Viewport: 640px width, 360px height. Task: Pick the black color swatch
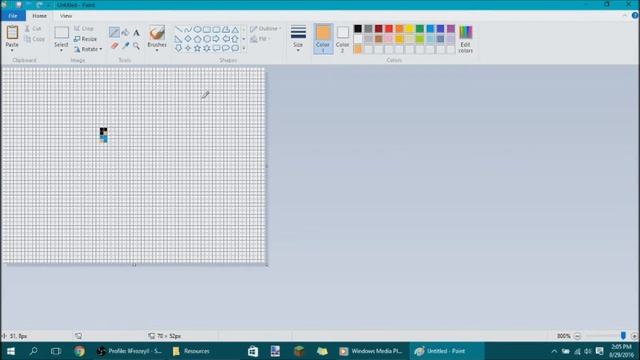tap(358, 29)
